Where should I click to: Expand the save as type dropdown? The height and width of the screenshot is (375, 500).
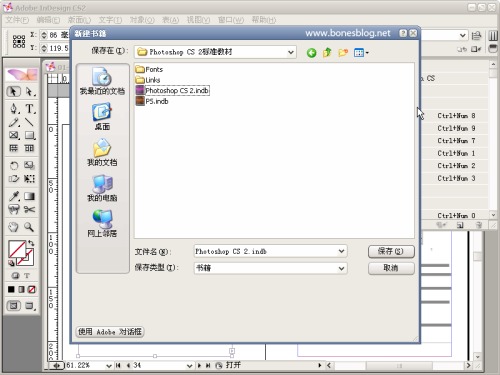pos(341,268)
